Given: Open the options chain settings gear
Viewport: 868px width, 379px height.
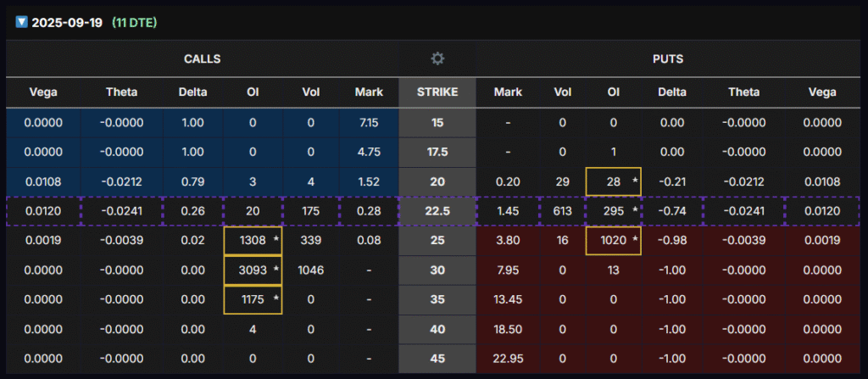Looking at the screenshot, I should coord(437,59).
